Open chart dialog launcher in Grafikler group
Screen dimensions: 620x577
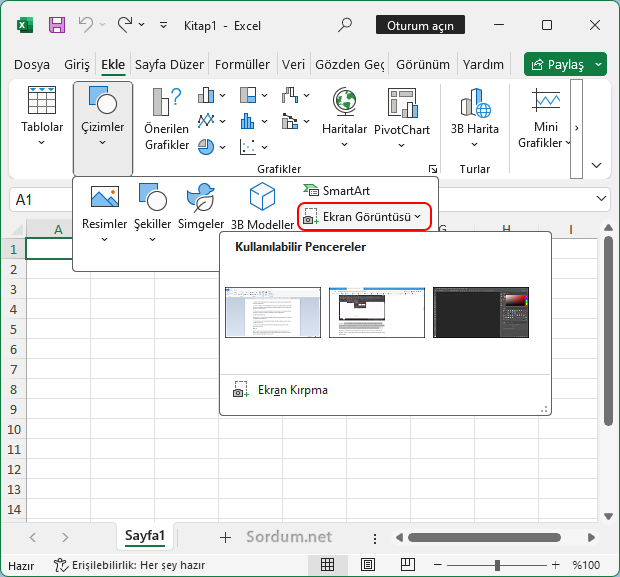[433, 169]
